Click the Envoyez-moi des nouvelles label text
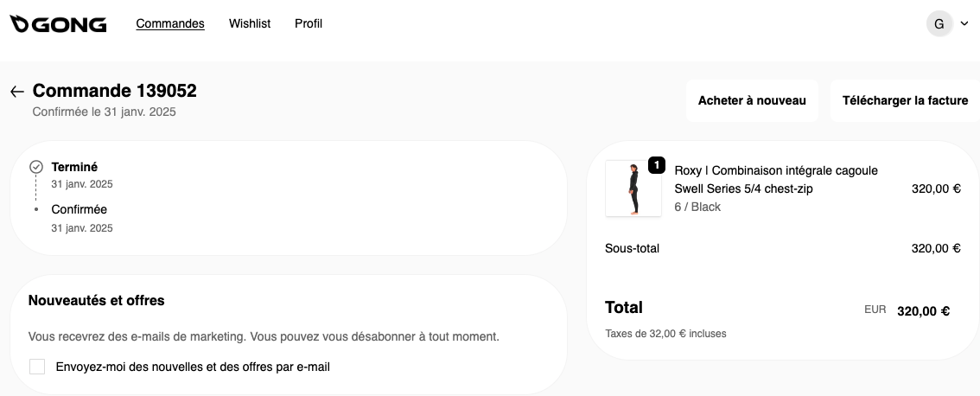The height and width of the screenshot is (396, 980). coord(193,367)
